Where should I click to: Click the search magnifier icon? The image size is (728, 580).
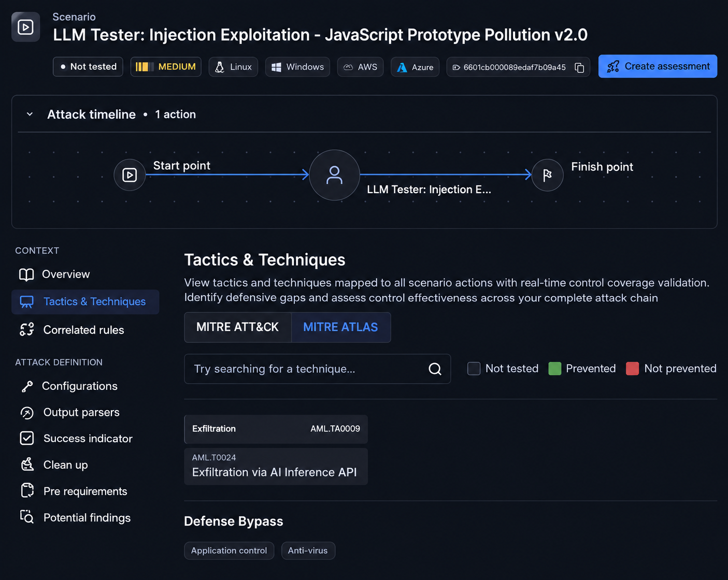point(435,369)
